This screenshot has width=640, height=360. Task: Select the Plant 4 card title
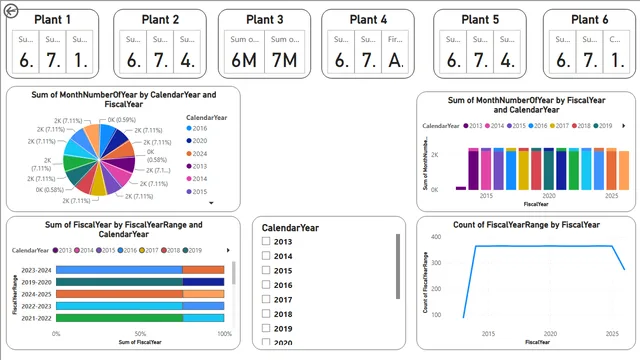click(x=368, y=20)
